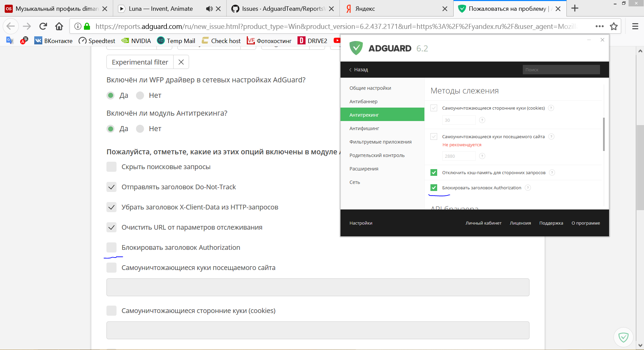This screenshot has height=350, width=644.
Task: Click the floating AdGuard shield icon bottom-right
Action: (624, 337)
